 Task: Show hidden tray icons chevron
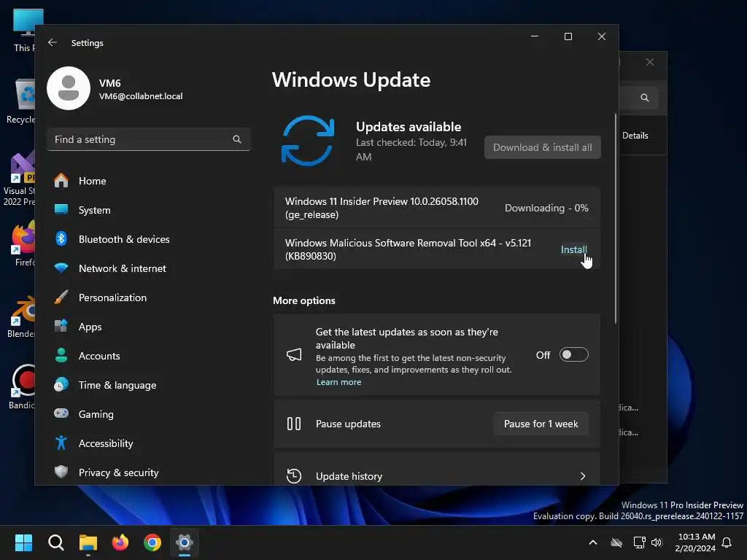coord(593,542)
